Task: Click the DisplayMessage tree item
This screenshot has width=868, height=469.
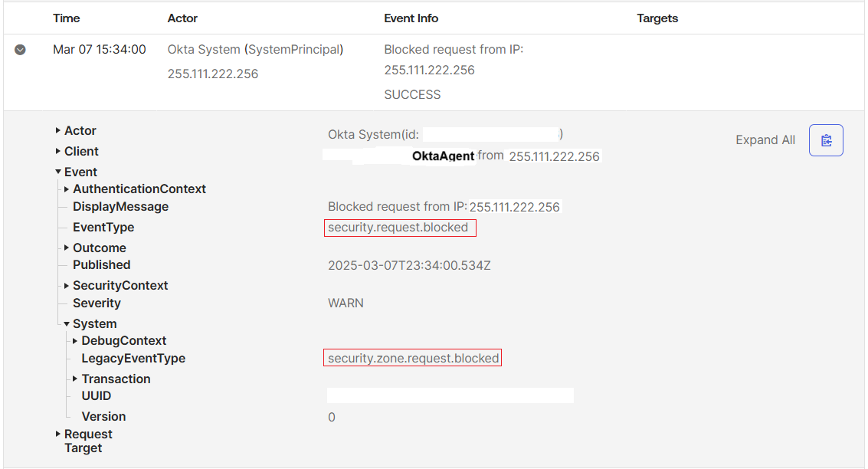Action: [x=120, y=206]
